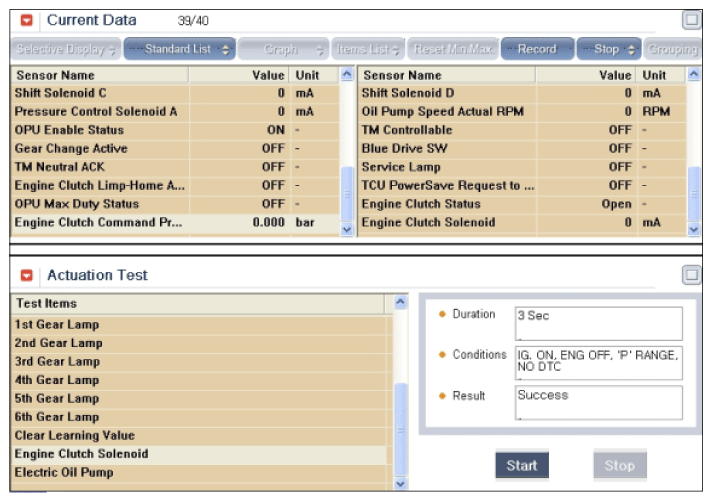Click the 39/40 item counter
712x502 pixels.
pos(193,21)
